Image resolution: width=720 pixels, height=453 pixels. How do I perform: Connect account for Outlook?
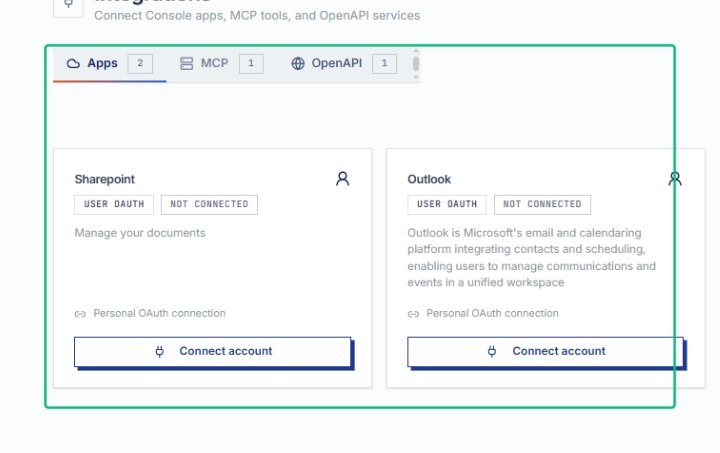[x=546, y=352]
